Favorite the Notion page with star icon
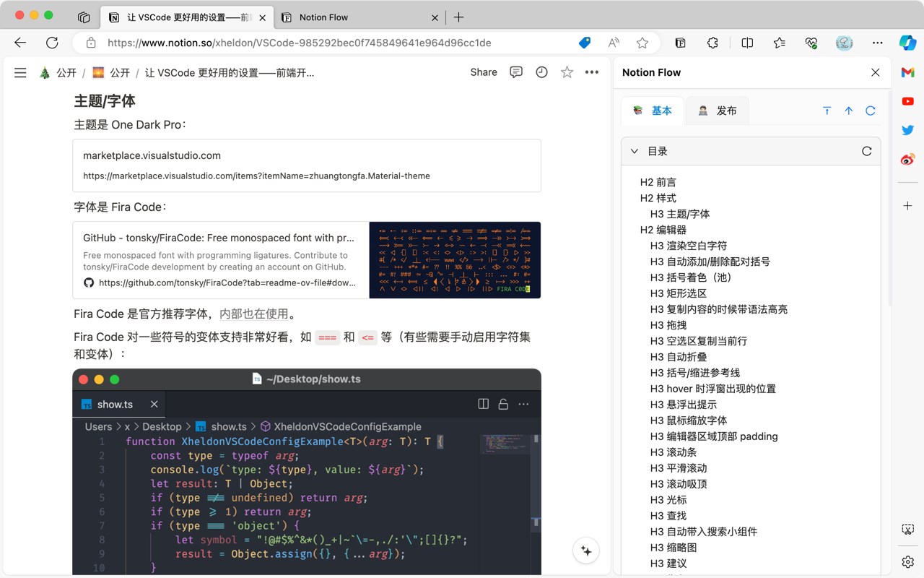The image size is (924, 578). [567, 72]
